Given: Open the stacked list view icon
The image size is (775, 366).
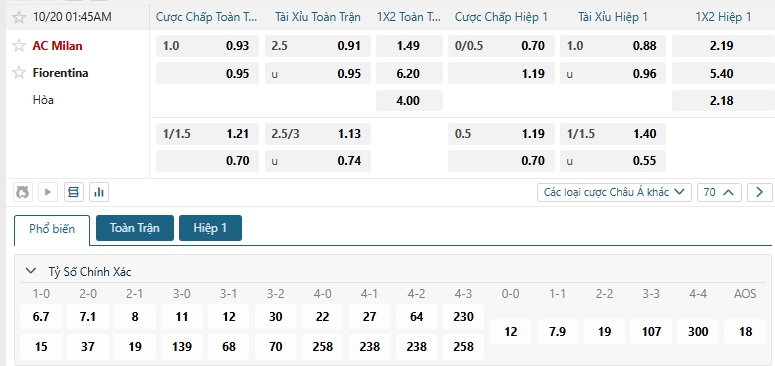Looking at the screenshot, I should [74, 192].
